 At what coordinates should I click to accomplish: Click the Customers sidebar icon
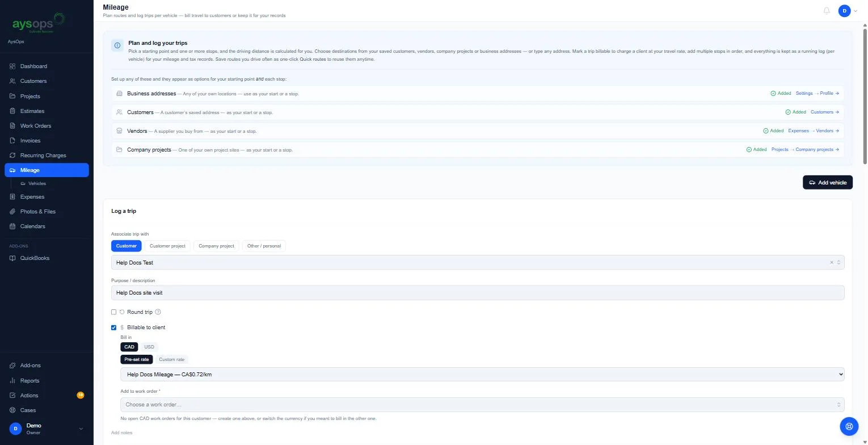click(12, 81)
